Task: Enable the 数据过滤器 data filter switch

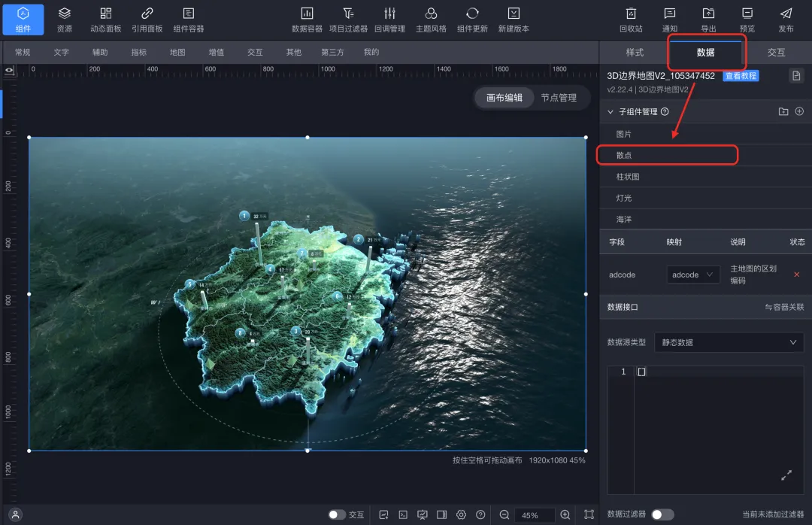Action: coord(662,514)
